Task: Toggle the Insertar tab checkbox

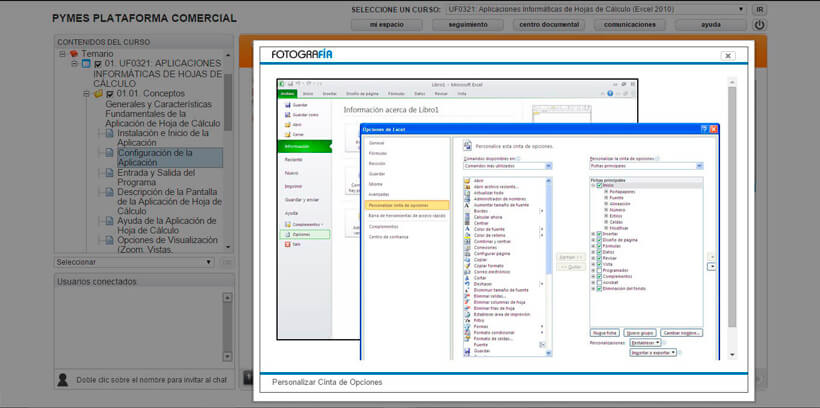Action: click(x=599, y=234)
